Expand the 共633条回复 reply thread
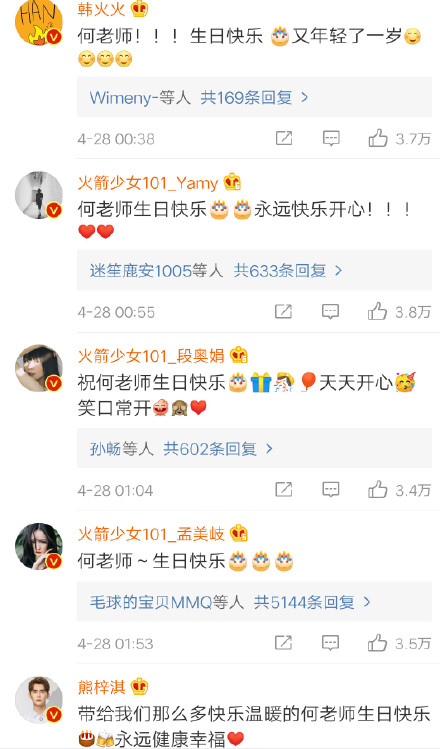 point(288,271)
